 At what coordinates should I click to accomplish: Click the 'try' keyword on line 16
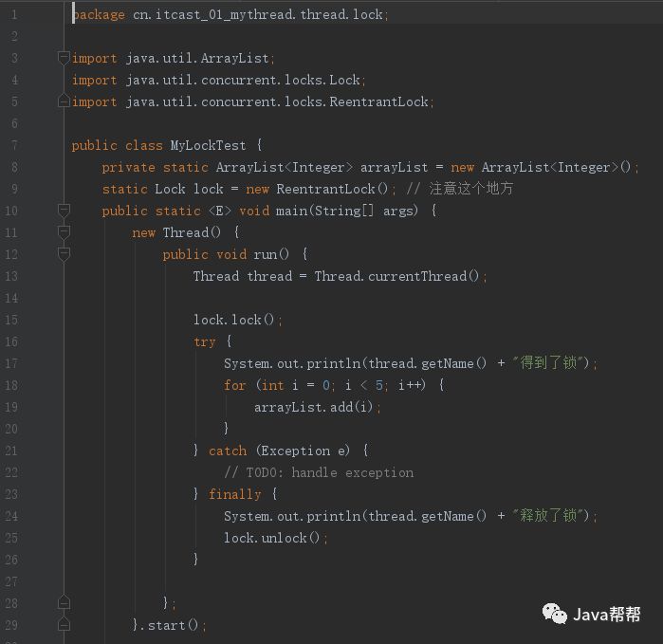205,341
